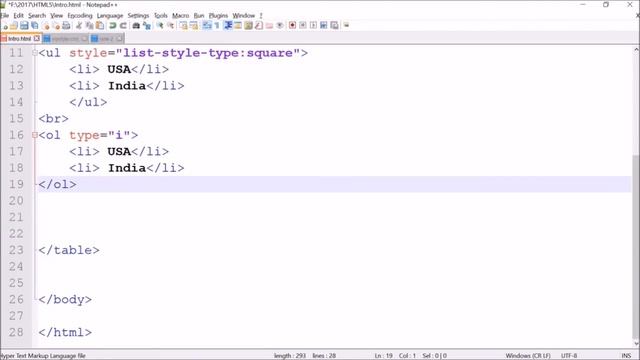640x360 pixels.
Task: Open the ? help menu
Action: [x=261, y=16]
